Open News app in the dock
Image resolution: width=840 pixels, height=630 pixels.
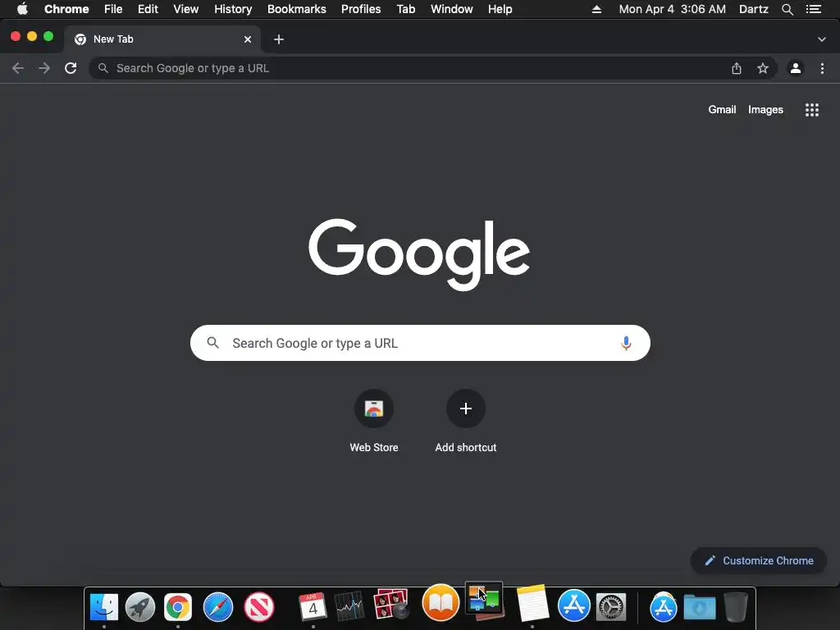click(x=258, y=607)
